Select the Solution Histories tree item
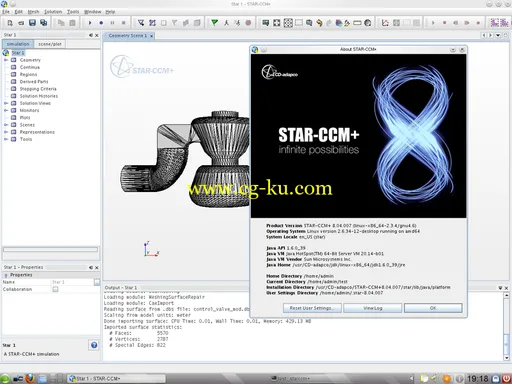 39,96
